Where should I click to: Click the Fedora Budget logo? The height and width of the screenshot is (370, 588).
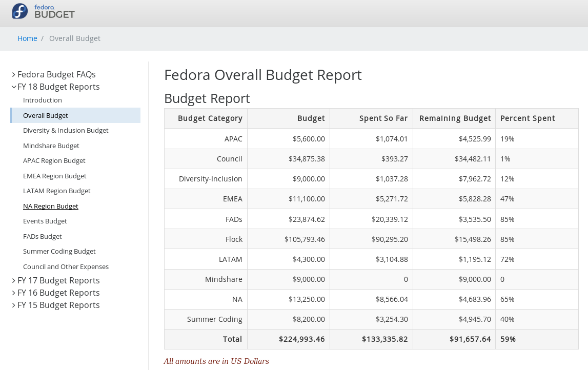click(44, 11)
